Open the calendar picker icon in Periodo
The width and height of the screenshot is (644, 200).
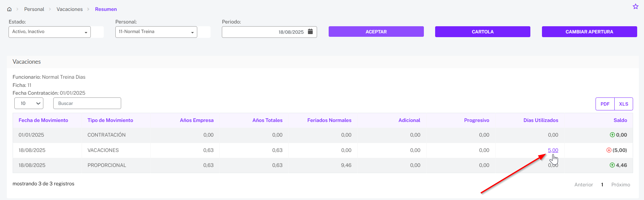pyautogui.click(x=310, y=32)
